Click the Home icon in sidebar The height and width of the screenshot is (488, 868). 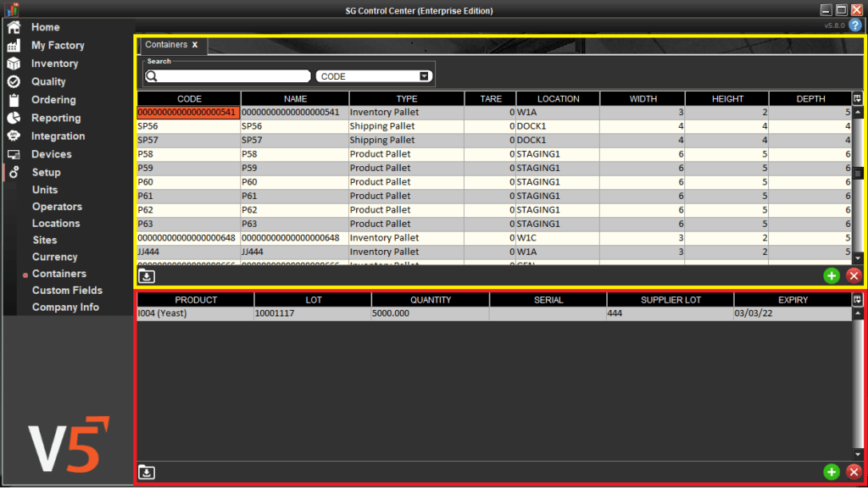(14, 27)
